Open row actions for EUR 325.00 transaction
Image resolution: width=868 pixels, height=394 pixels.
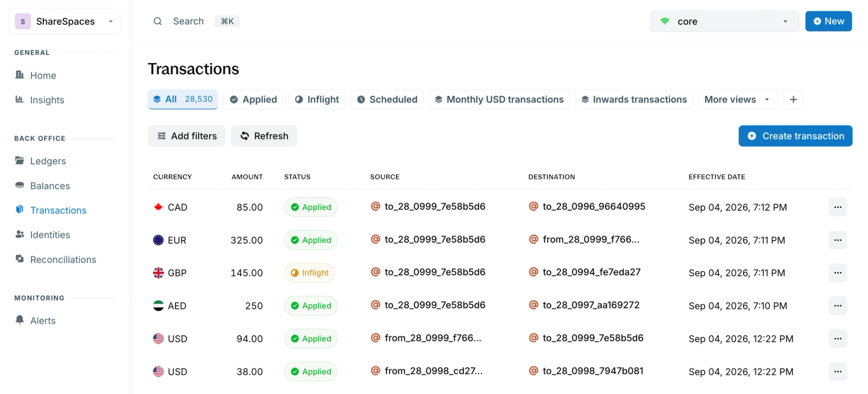click(x=838, y=240)
